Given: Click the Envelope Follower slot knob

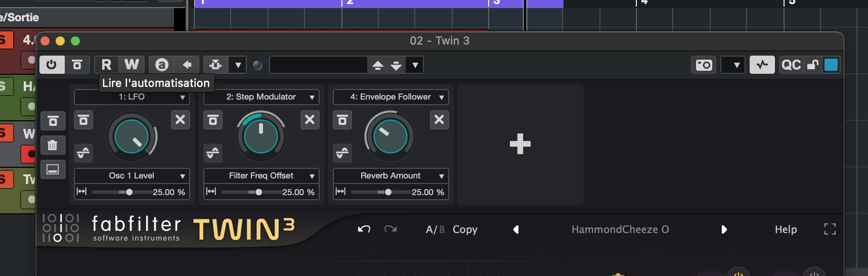Looking at the screenshot, I should pyautogui.click(x=390, y=136).
